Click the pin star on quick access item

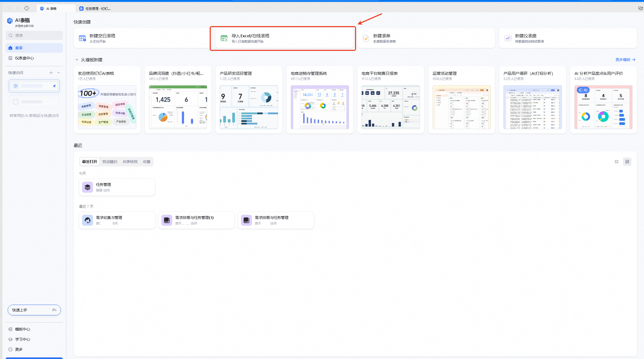click(54, 86)
